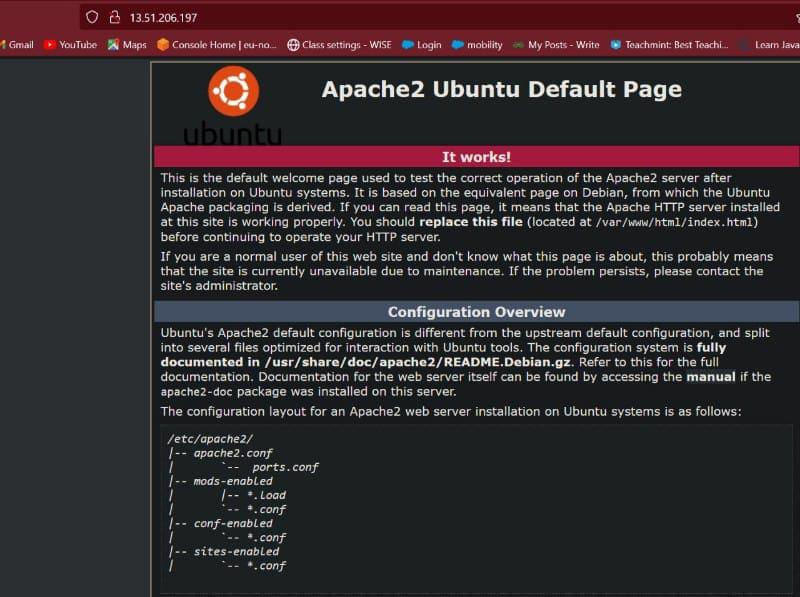This screenshot has width=800, height=597.
Task: Click the green favicon before My Posts
Action: (518, 45)
